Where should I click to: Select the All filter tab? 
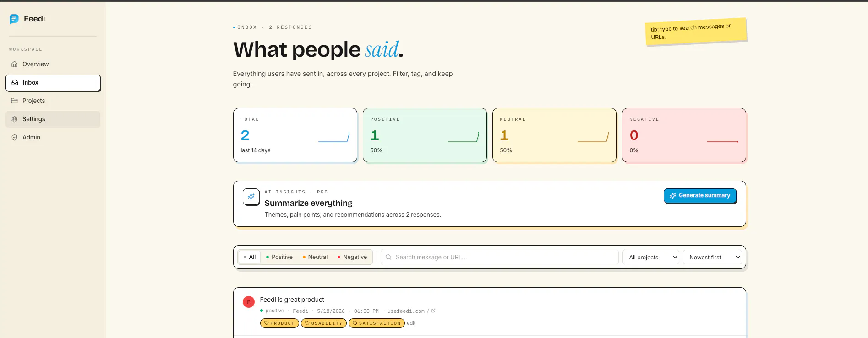pyautogui.click(x=250, y=257)
